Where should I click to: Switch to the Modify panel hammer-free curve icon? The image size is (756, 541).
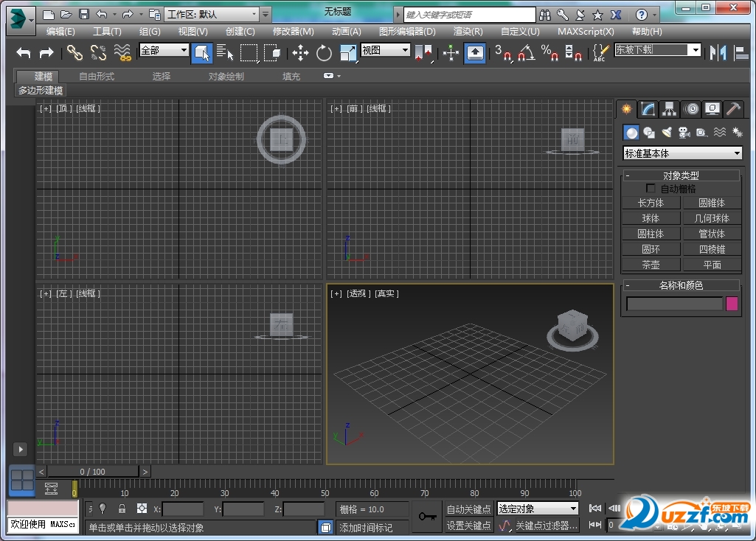pos(647,109)
